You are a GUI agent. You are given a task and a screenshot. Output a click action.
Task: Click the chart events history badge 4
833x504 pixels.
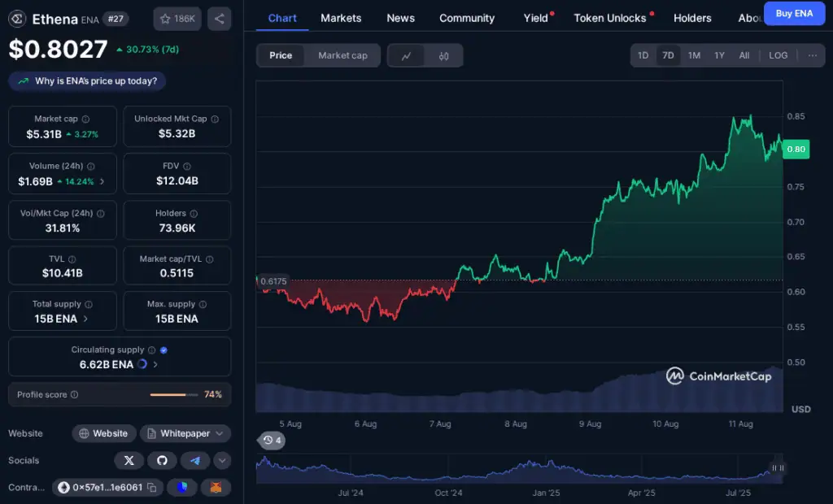pyautogui.click(x=272, y=441)
